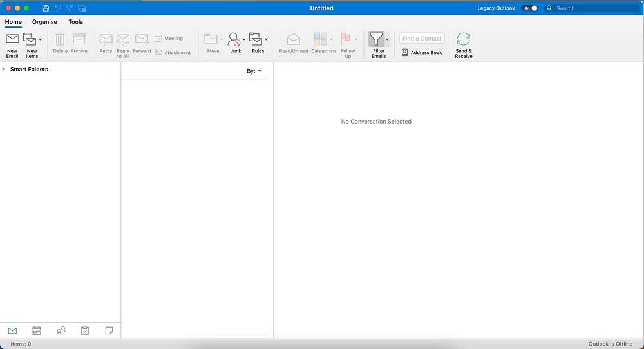Open the Categorise dropdown arrow
Image resolution: width=644 pixels, height=349 pixels.
tap(332, 39)
